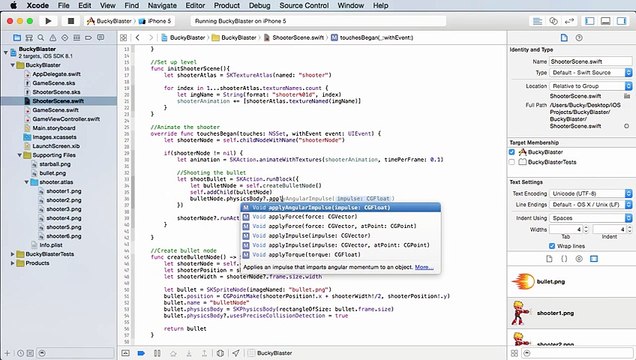
Task: Hide the debug area button
Action: (125, 353)
